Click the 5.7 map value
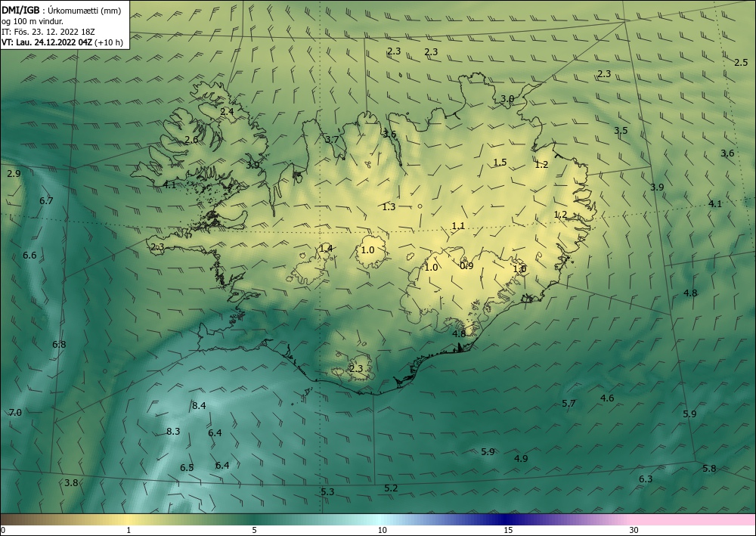 click(569, 404)
